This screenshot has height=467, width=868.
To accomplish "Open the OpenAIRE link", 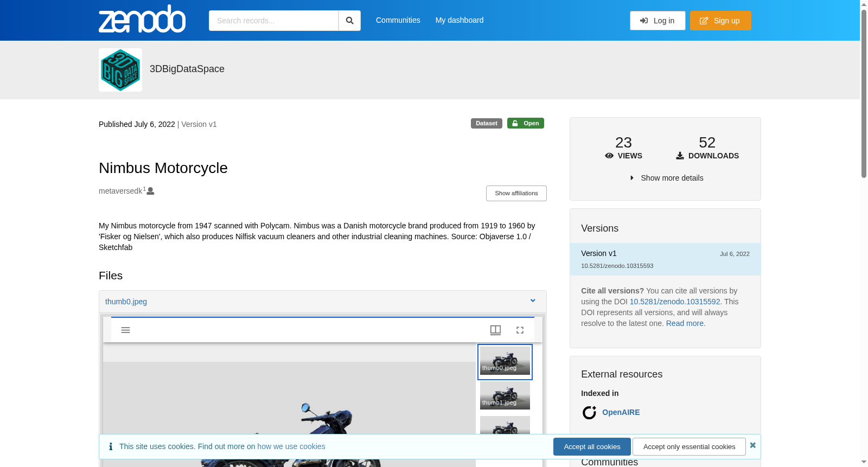I will pyautogui.click(x=621, y=412).
